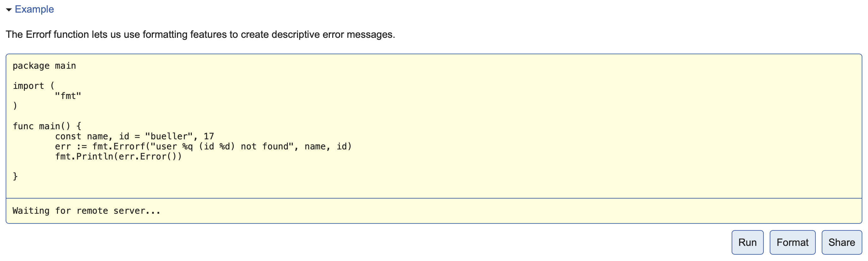Click on 'func main() {' line
This screenshot has width=868, height=261.
pyautogui.click(x=47, y=126)
